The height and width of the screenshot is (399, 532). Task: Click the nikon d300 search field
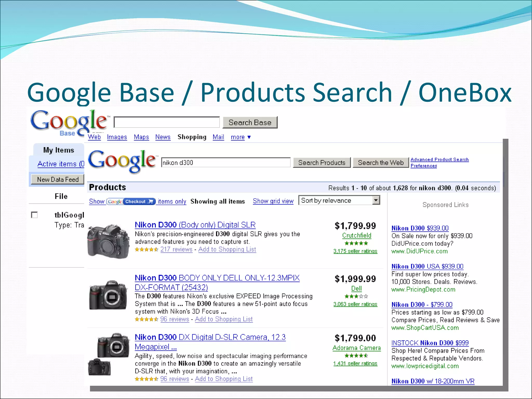click(x=226, y=163)
